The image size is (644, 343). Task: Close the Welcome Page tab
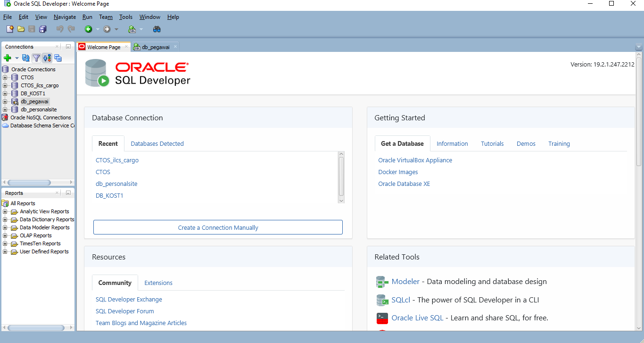(126, 47)
